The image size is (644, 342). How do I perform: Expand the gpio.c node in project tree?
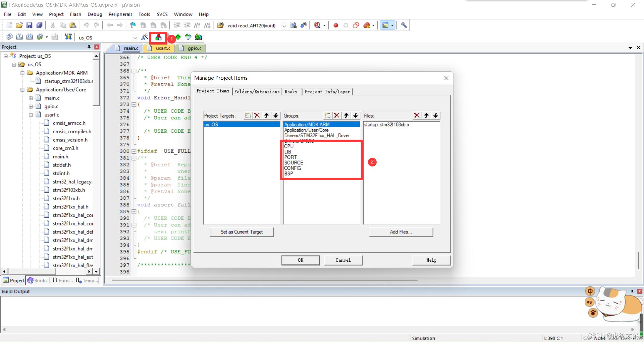coord(31,107)
